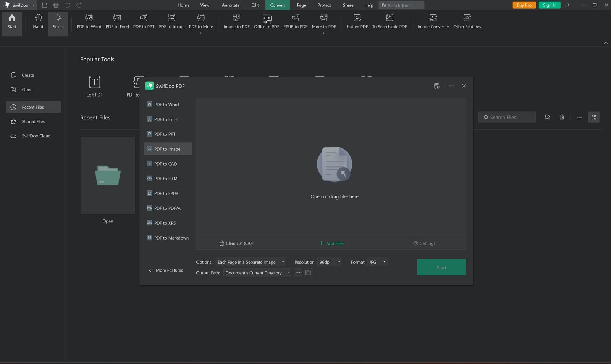Select PDF to Markdown in dialog list
This screenshot has width=611, height=364.
(x=168, y=238)
